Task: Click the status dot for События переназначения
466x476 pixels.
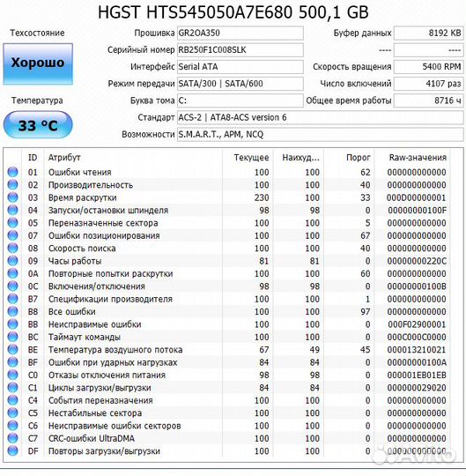Action: pyautogui.click(x=12, y=400)
